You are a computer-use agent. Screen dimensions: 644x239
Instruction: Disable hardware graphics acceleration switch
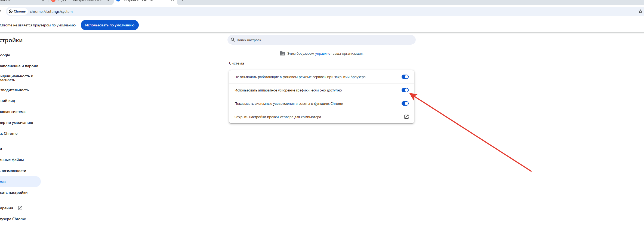pos(405,90)
